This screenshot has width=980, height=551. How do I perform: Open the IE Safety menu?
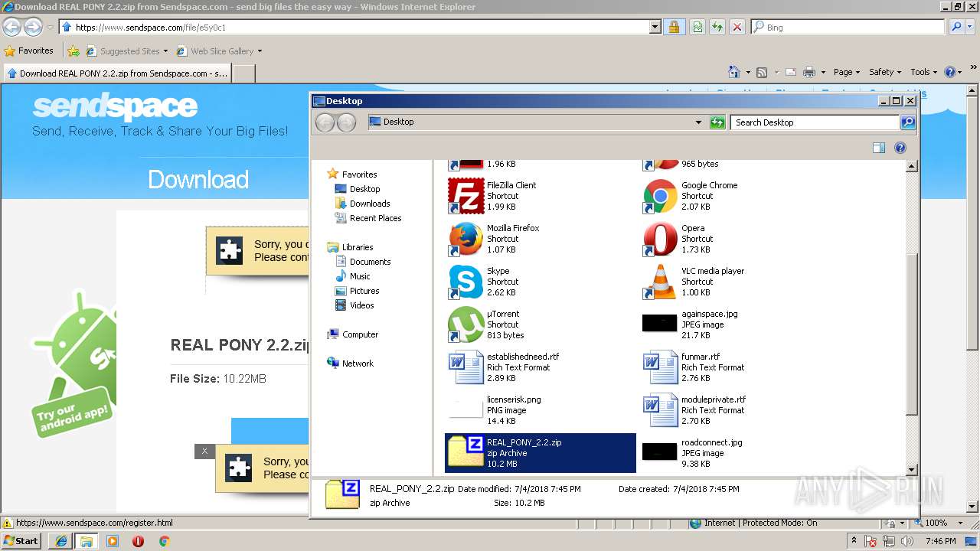(x=885, y=72)
